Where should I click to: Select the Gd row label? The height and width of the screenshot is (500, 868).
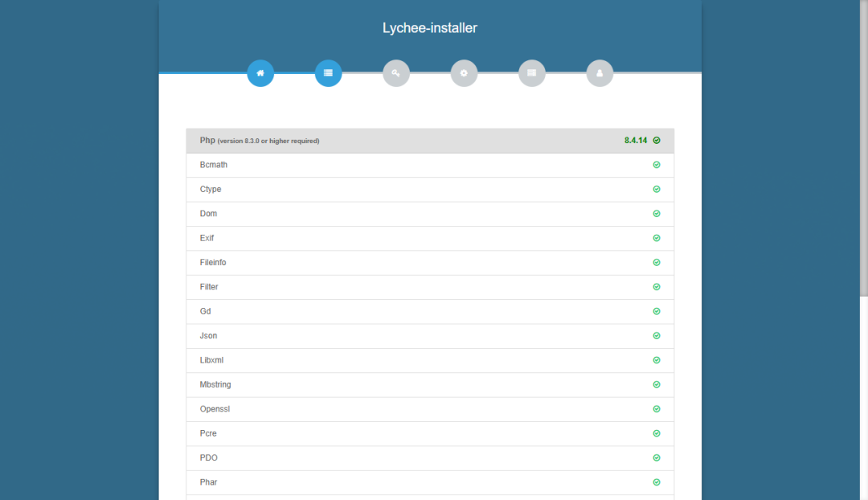206,311
